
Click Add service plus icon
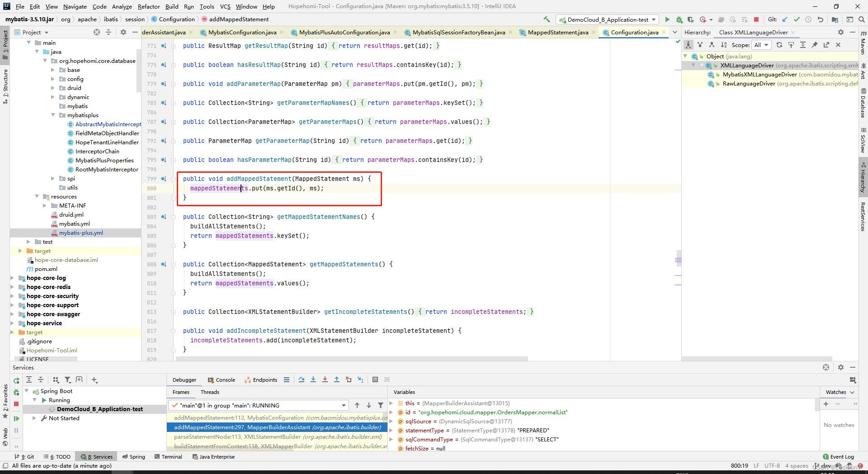[94, 380]
